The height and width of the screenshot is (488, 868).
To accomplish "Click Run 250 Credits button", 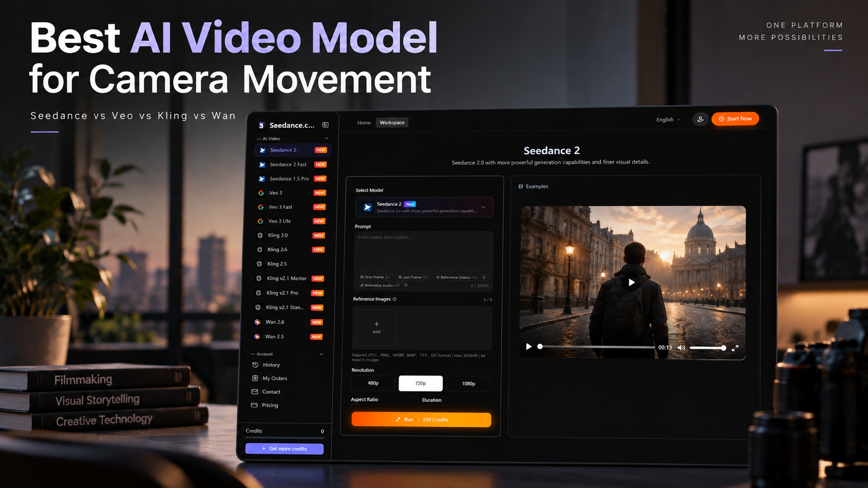I will [x=421, y=419].
